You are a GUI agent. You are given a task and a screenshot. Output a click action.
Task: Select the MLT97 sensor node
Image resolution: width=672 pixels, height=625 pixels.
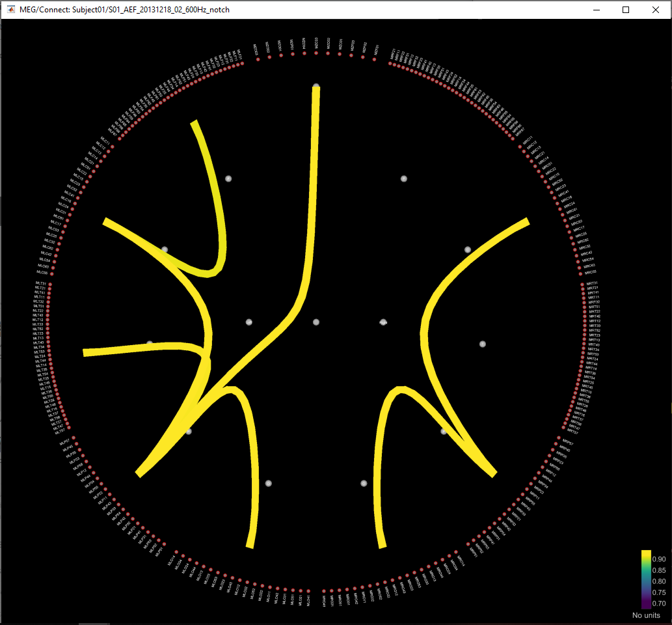(x=69, y=428)
